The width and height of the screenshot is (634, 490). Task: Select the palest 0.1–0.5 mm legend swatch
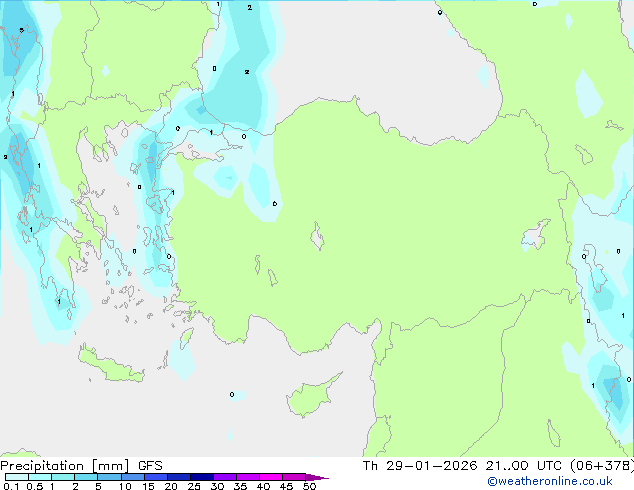pos(17,477)
